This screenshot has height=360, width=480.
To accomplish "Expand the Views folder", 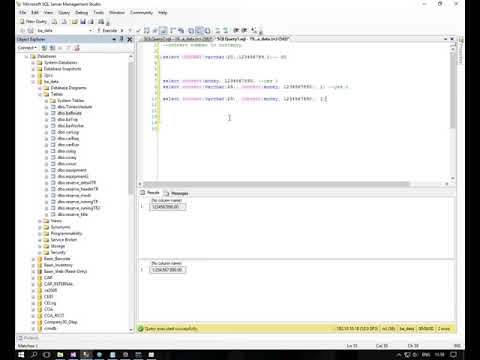I will pos(40,221).
